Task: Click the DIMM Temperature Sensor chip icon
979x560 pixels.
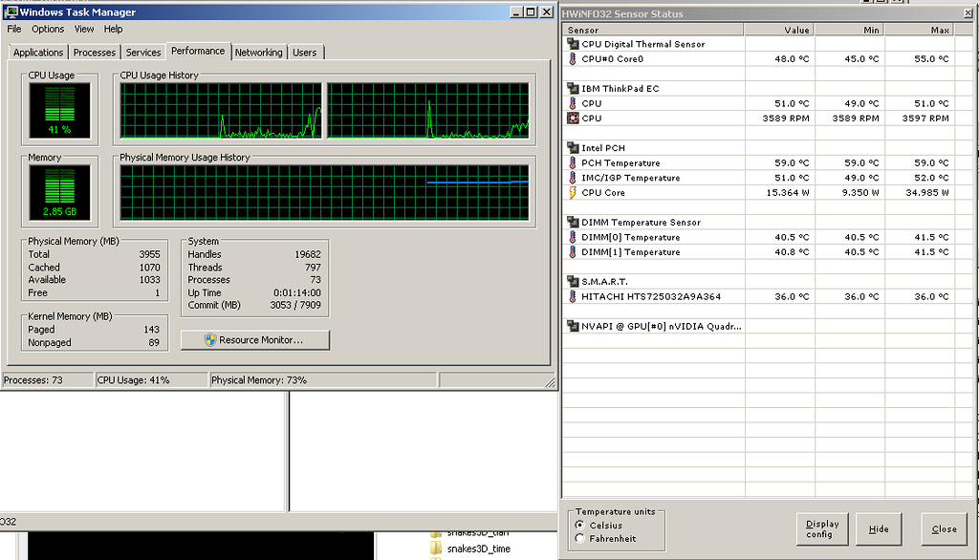Action: 573,222
